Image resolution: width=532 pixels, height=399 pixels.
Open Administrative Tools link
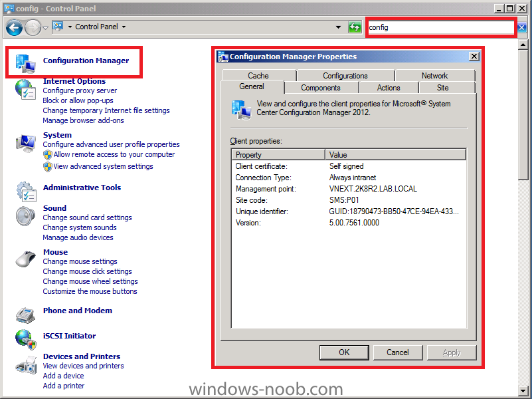point(82,188)
